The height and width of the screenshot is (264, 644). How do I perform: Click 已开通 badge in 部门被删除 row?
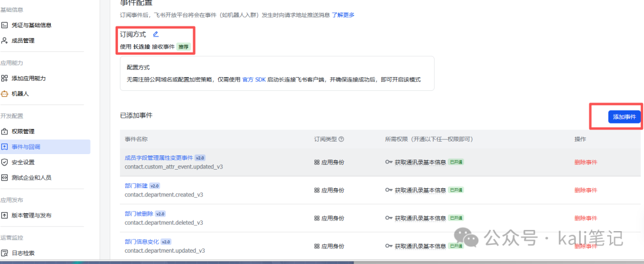click(456, 218)
